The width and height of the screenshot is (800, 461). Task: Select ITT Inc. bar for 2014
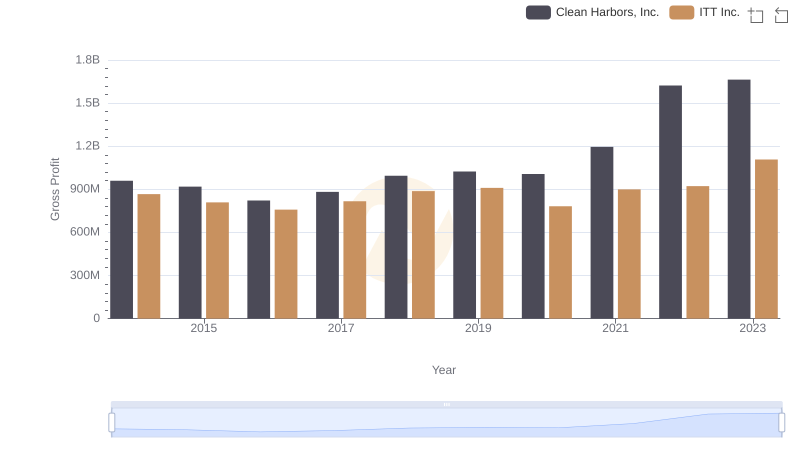click(x=149, y=256)
